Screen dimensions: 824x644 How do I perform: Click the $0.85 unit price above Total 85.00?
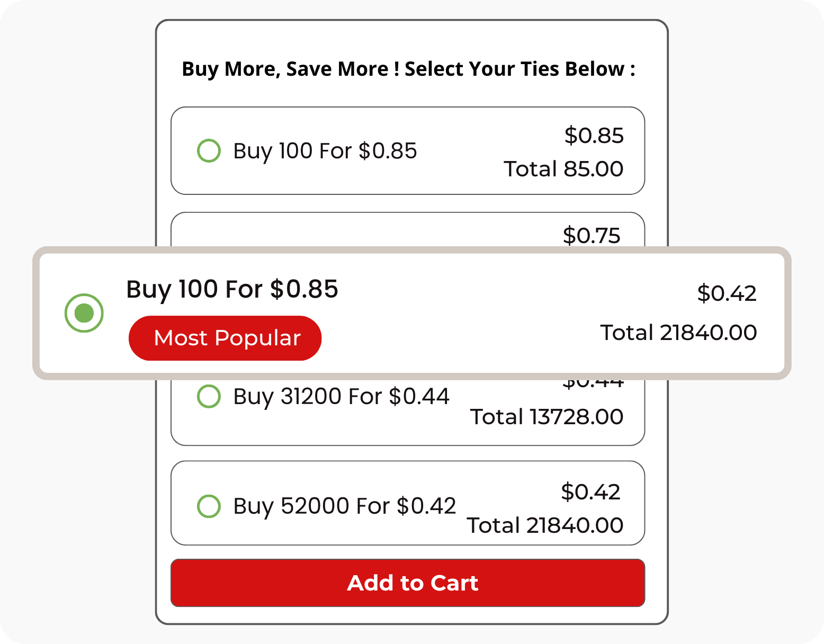tap(594, 136)
